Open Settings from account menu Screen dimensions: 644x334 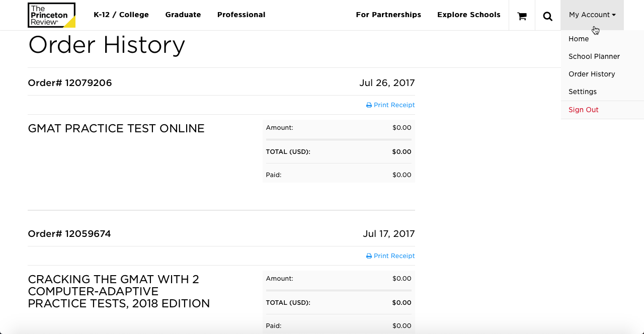pos(583,92)
